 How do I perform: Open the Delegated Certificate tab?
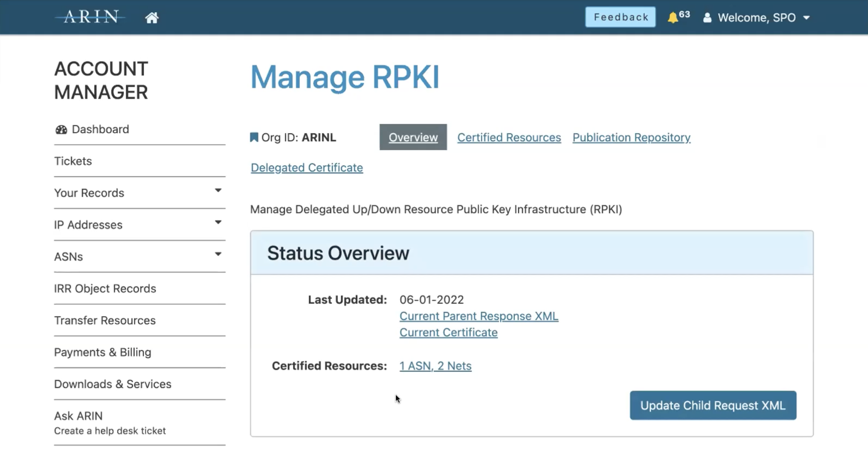click(307, 167)
